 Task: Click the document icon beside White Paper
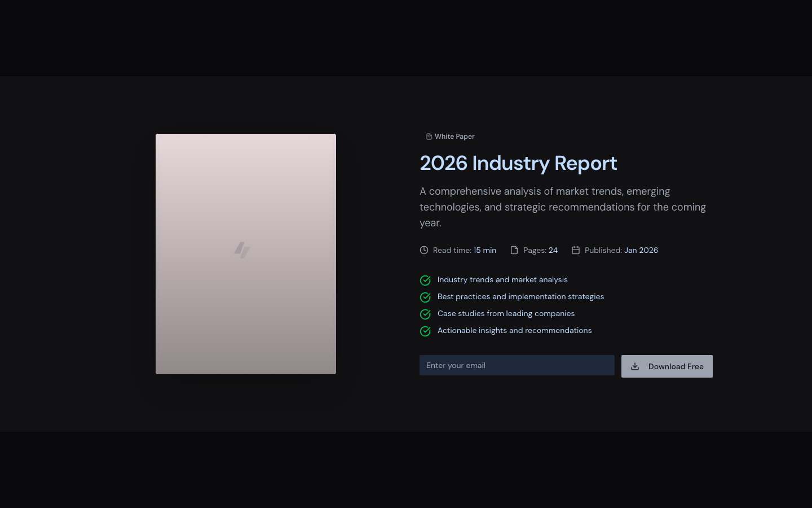(x=429, y=137)
